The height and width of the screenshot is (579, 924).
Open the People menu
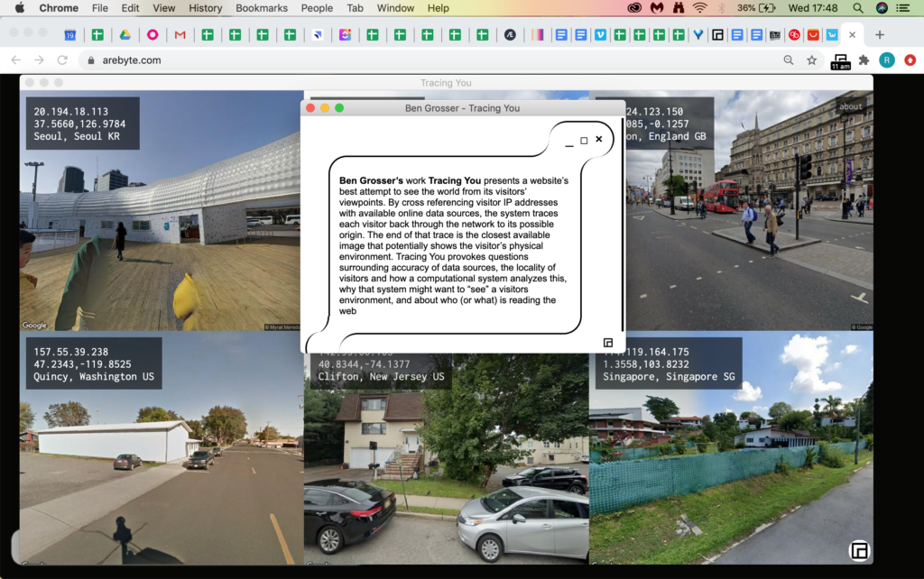pos(317,8)
